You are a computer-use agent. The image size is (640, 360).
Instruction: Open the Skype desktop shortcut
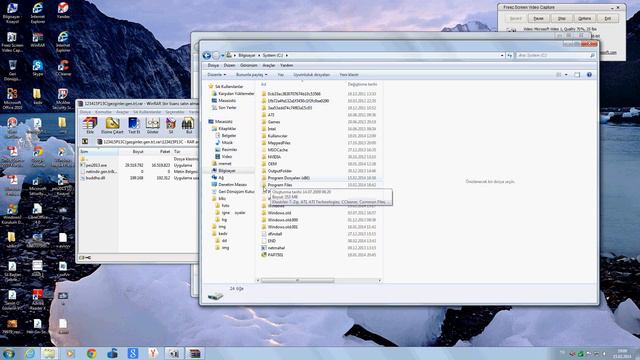[x=38, y=68]
